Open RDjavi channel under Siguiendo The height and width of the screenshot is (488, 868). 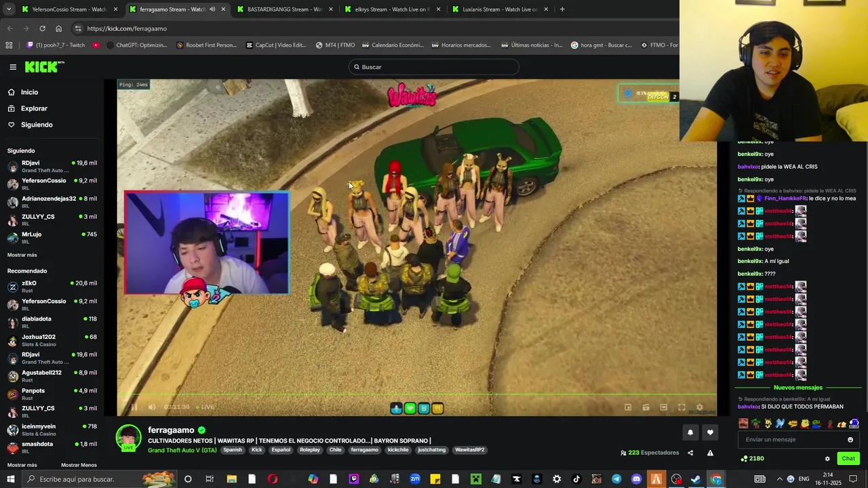(52, 166)
